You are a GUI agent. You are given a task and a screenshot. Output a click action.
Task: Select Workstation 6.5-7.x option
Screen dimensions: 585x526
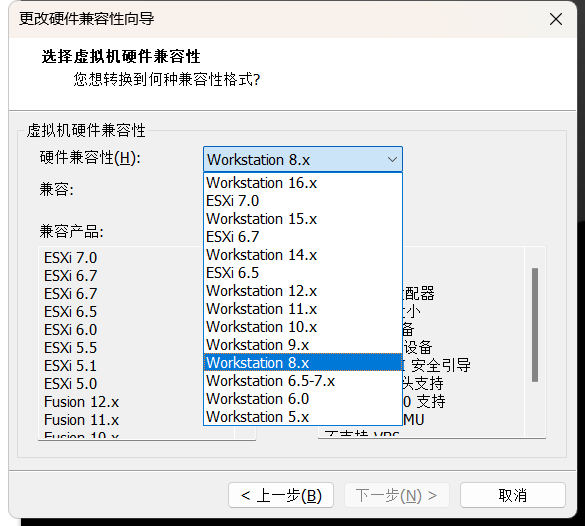[303, 381]
